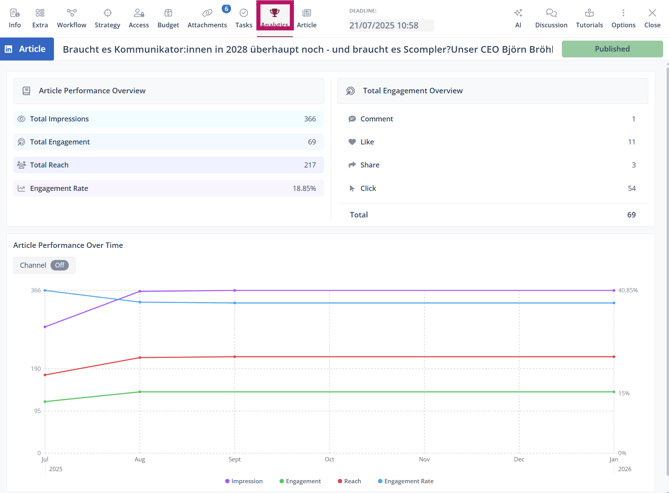Toggle Reach red legend marker

(x=340, y=481)
